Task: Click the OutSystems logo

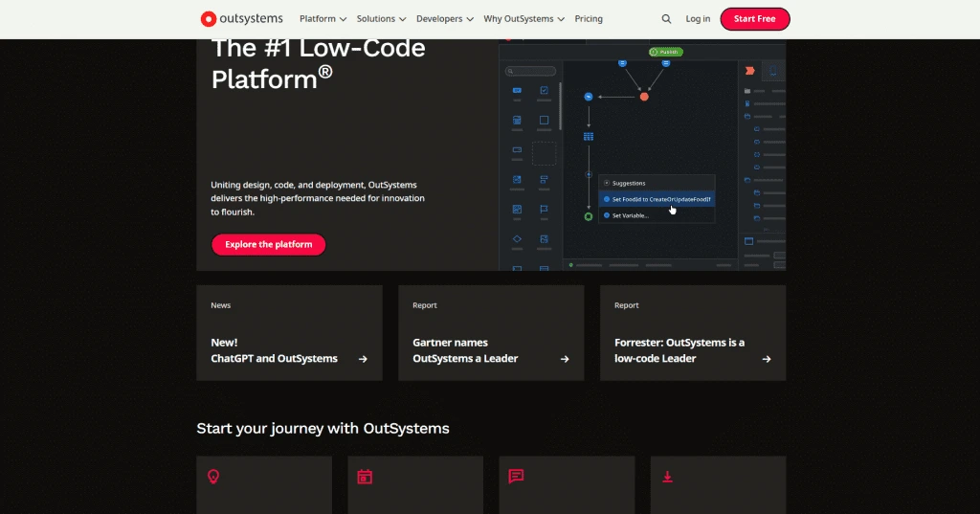Action: click(241, 19)
